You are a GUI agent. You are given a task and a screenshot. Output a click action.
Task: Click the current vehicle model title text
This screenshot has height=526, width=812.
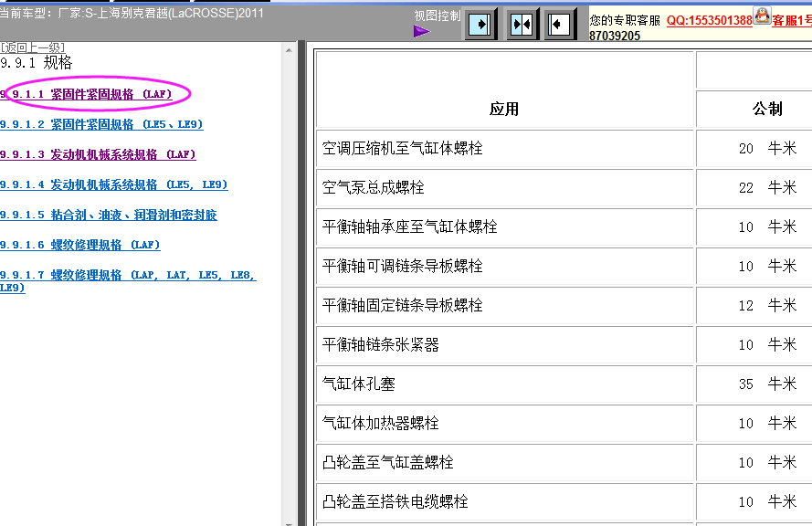coord(132,13)
